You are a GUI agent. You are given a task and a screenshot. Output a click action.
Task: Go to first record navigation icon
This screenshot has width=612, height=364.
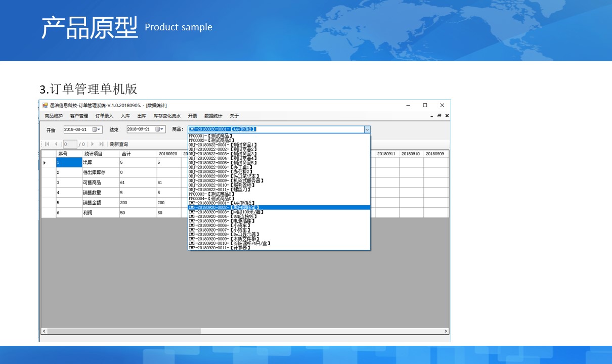click(x=47, y=144)
